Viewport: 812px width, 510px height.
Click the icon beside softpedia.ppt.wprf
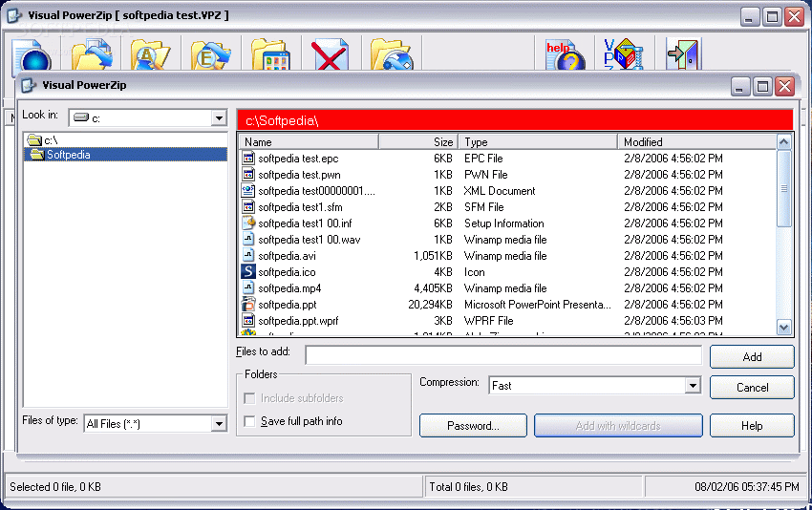pos(248,320)
